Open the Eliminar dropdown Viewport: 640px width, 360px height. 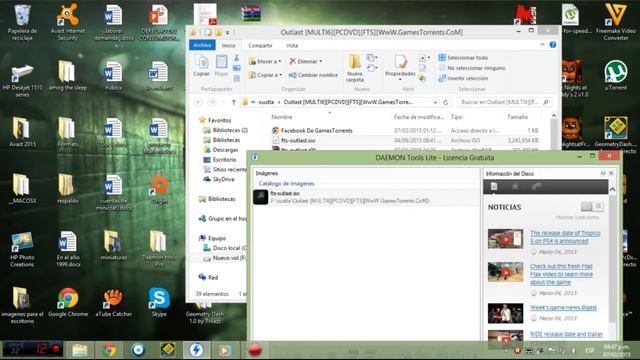[x=306, y=61]
